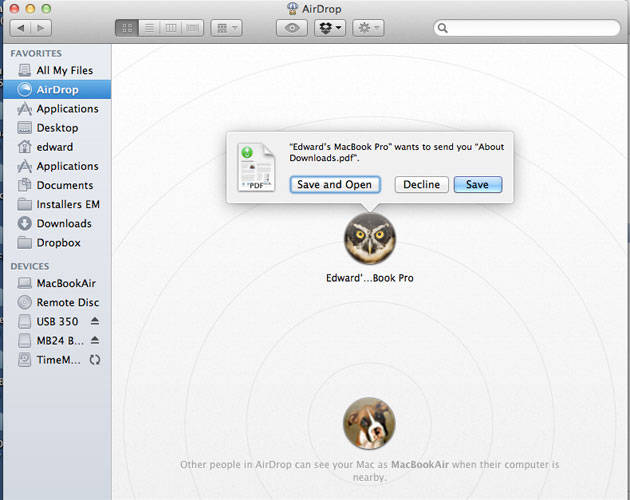Minimize window with yellow button
The height and width of the screenshot is (500, 630).
click(30, 8)
